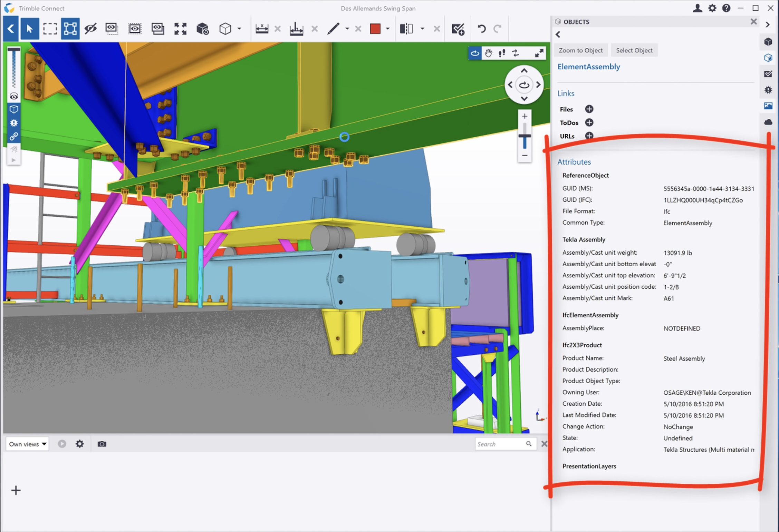Click the views Search field
The height and width of the screenshot is (532, 779).
(506, 444)
